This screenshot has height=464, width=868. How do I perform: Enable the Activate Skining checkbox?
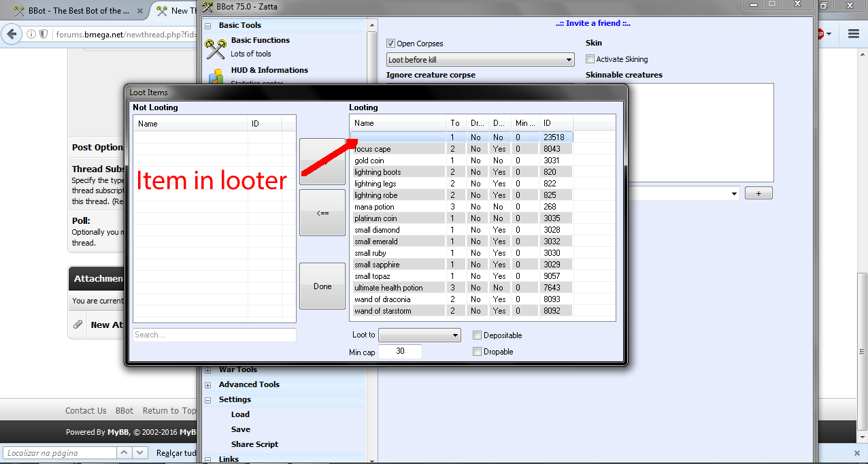click(590, 59)
